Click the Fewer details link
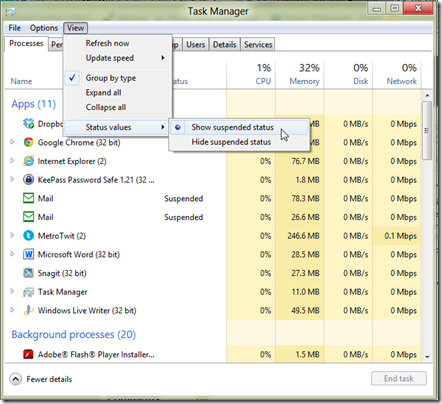442x404 pixels. click(49, 379)
